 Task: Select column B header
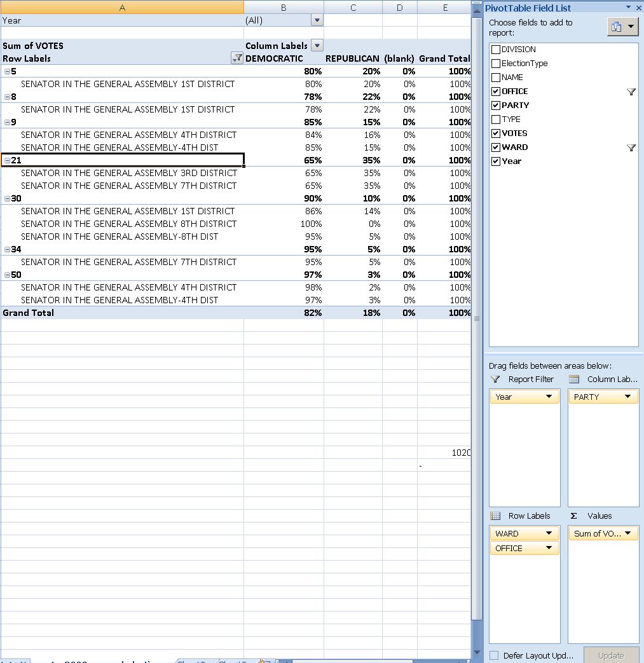coord(284,7)
